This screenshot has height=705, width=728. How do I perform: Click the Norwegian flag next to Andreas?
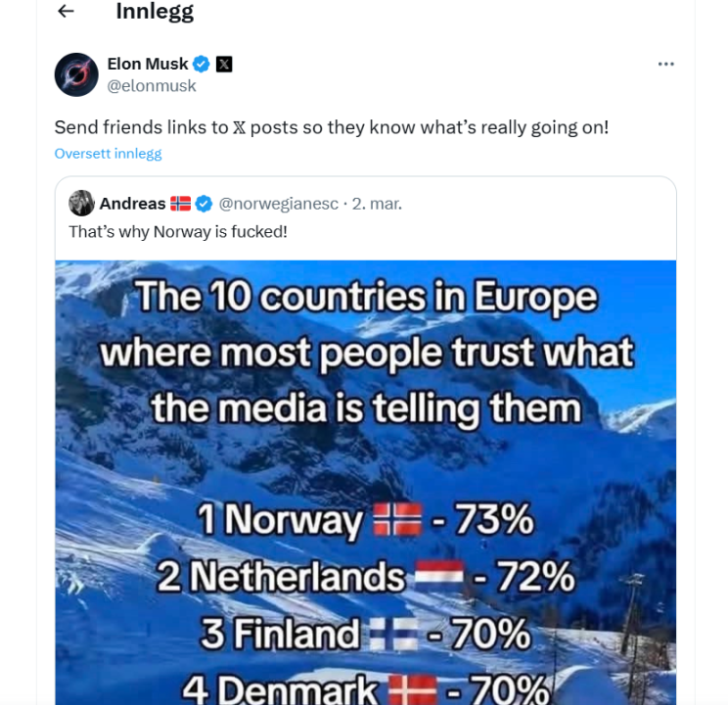[181, 204]
